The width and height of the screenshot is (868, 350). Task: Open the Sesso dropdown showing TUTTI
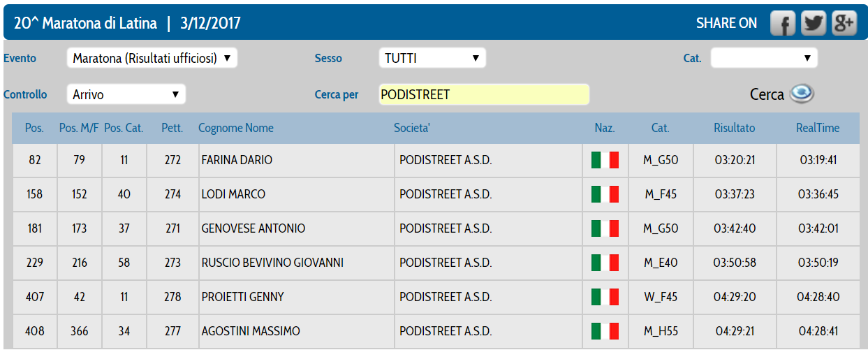pos(432,58)
